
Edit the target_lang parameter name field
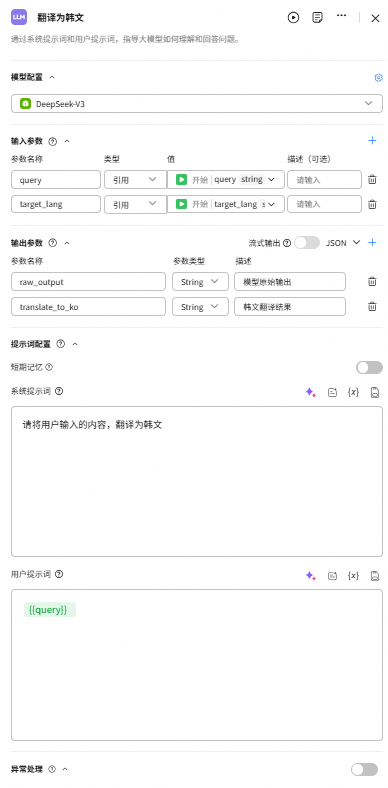[x=56, y=205]
